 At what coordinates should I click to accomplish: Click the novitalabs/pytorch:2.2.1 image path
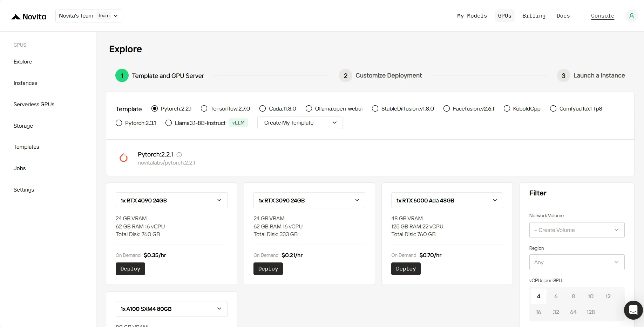(x=167, y=163)
